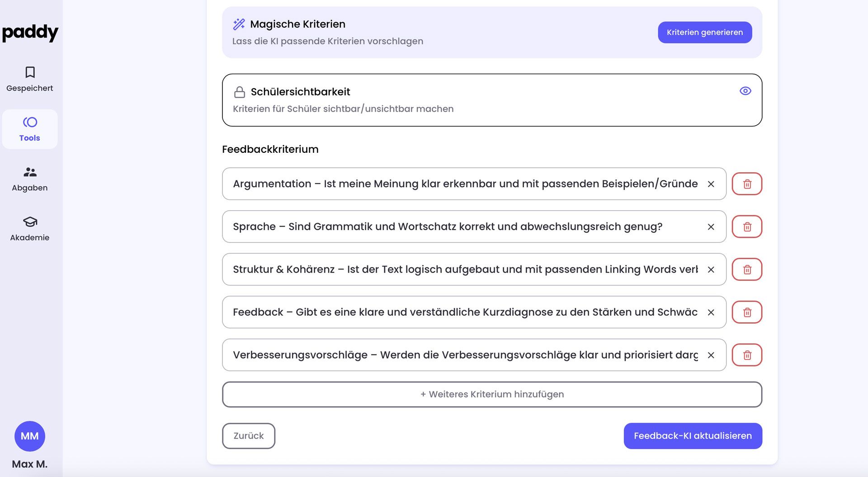The width and height of the screenshot is (868, 477).
Task: Select the Tools sidebar item
Action: pyautogui.click(x=30, y=129)
